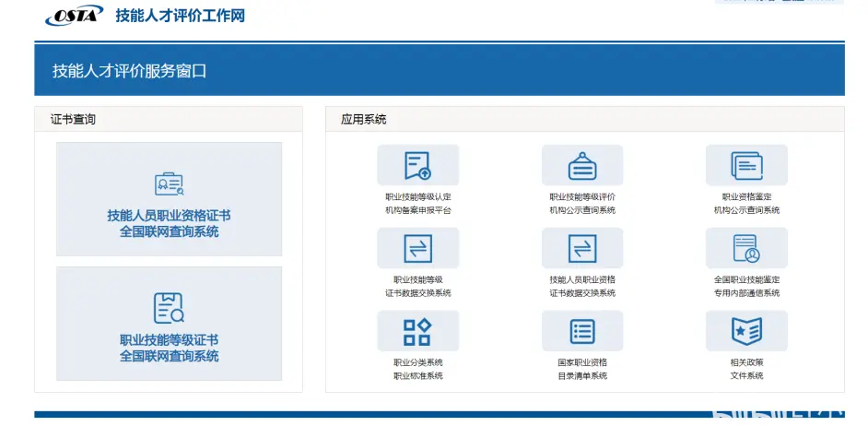Click the 职业分类系统 grid icon
The image size is (868, 426).
click(x=417, y=331)
